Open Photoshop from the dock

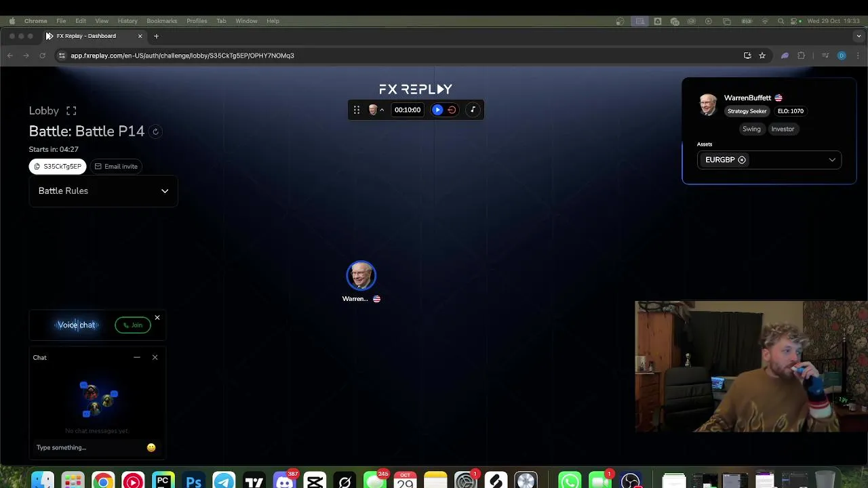[194, 481]
